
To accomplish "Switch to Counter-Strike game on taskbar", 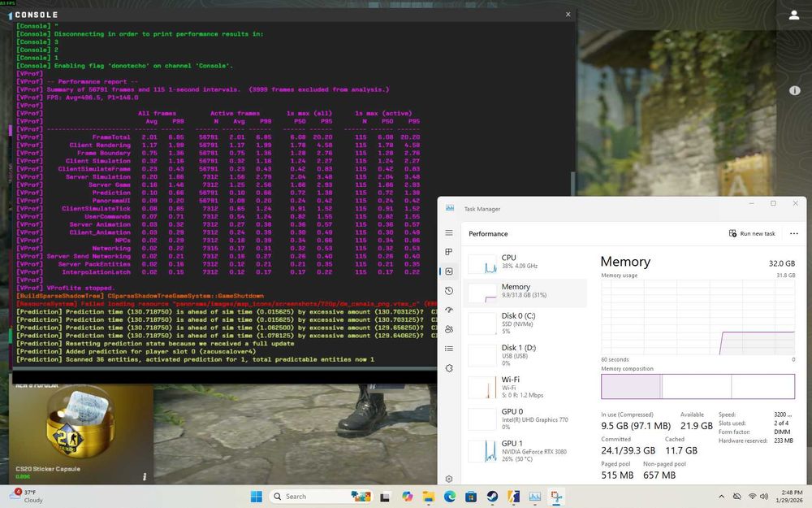I will click(x=513, y=497).
